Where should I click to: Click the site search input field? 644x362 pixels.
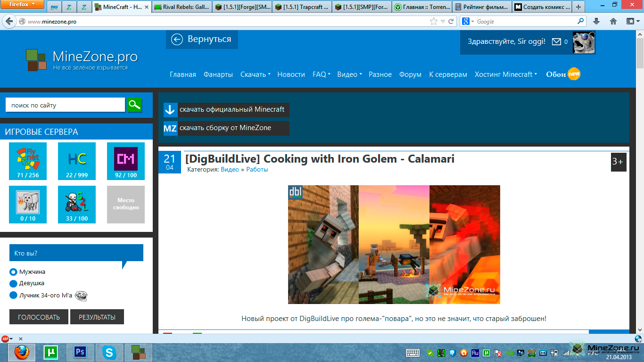[65, 105]
